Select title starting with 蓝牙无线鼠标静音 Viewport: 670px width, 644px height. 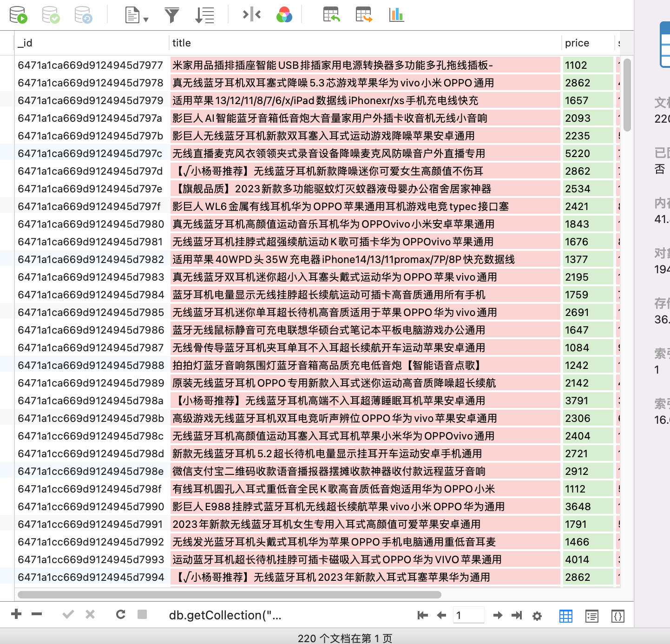(365, 330)
